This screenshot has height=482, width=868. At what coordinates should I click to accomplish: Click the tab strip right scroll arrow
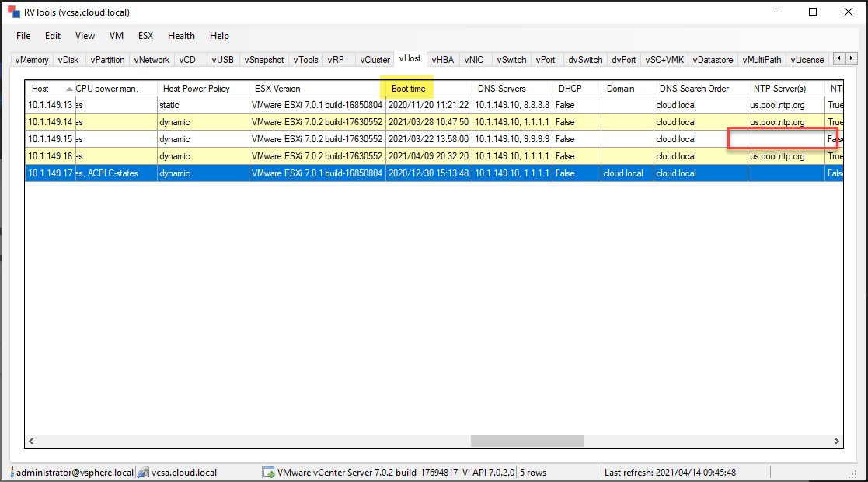(x=852, y=58)
